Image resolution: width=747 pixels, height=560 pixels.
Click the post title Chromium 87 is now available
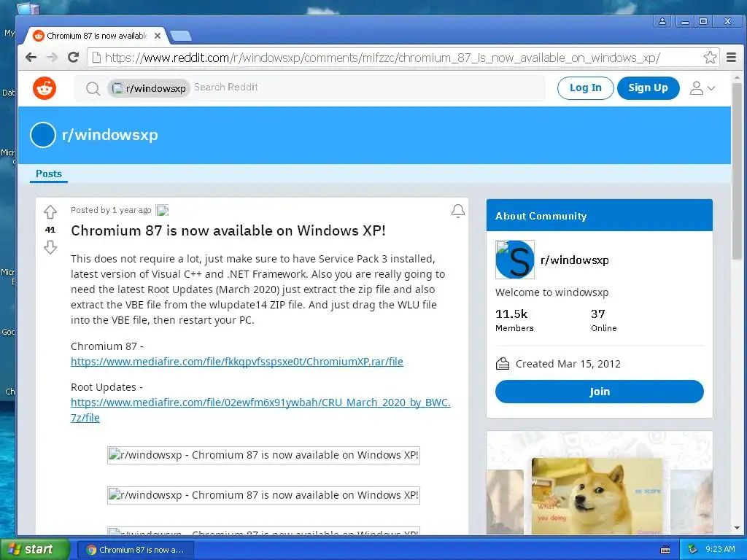pyautogui.click(x=228, y=230)
